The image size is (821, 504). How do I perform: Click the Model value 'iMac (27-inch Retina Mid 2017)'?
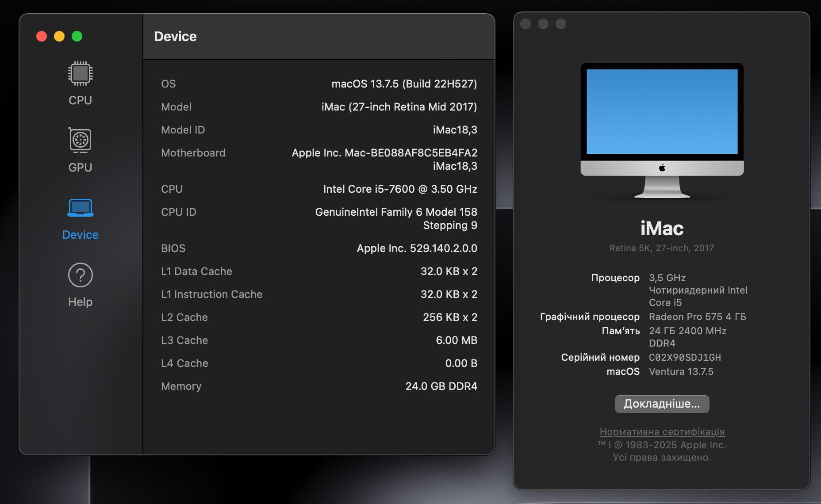pyautogui.click(x=399, y=107)
